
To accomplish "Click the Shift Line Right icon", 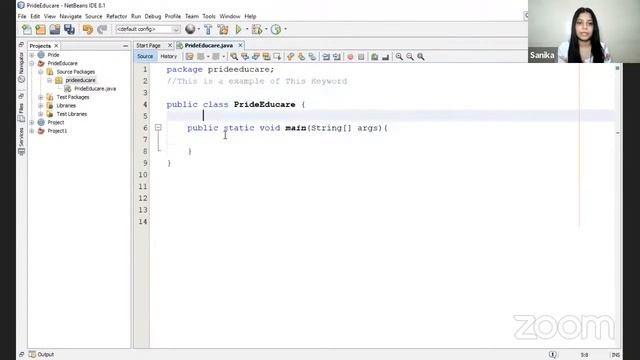I will coord(337,57).
